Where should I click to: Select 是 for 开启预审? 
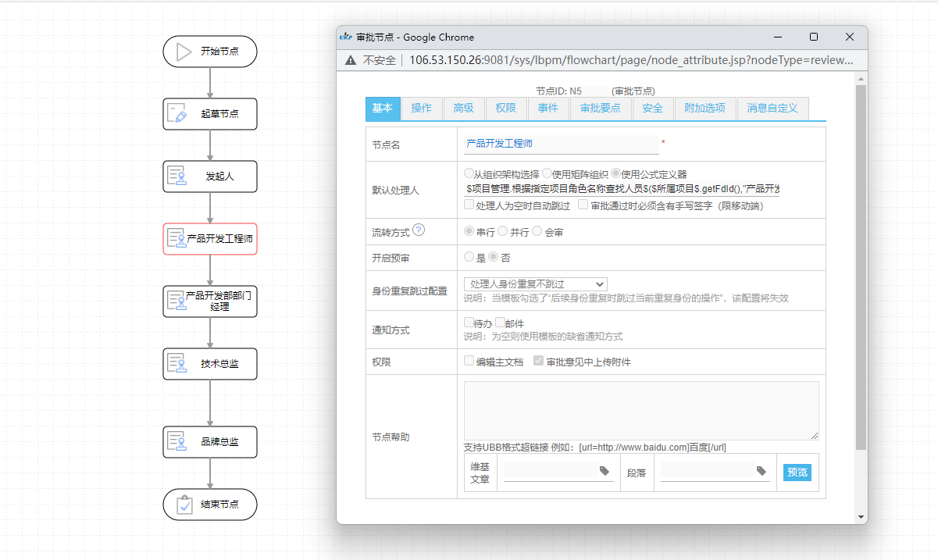tap(469, 256)
